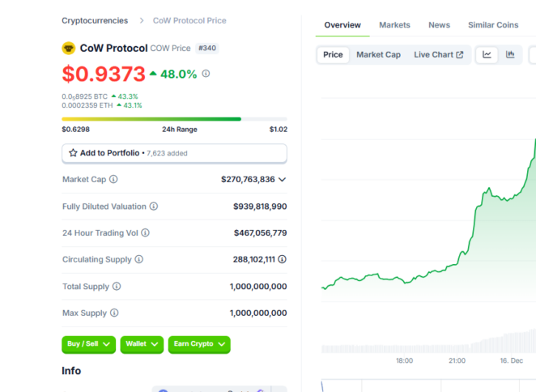This screenshot has height=392, width=536.
Task: Open the Similar Coins tab
Action: [493, 25]
